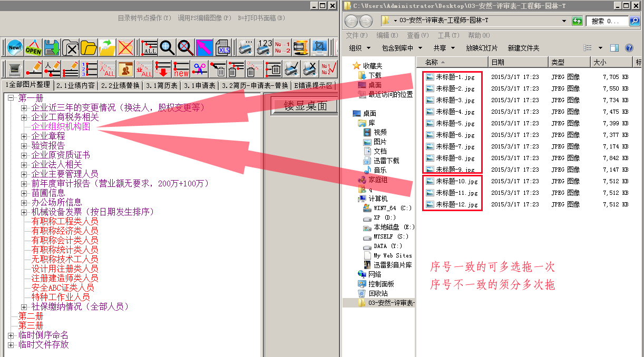Click the XLS export icon
644x357 pixels.
tap(223, 48)
